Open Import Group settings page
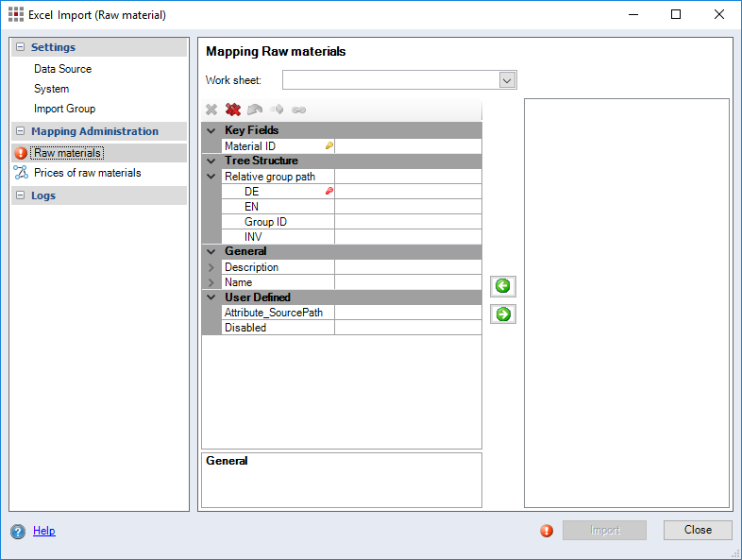The height and width of the screenshot is (560, 742). coord(64,109)
